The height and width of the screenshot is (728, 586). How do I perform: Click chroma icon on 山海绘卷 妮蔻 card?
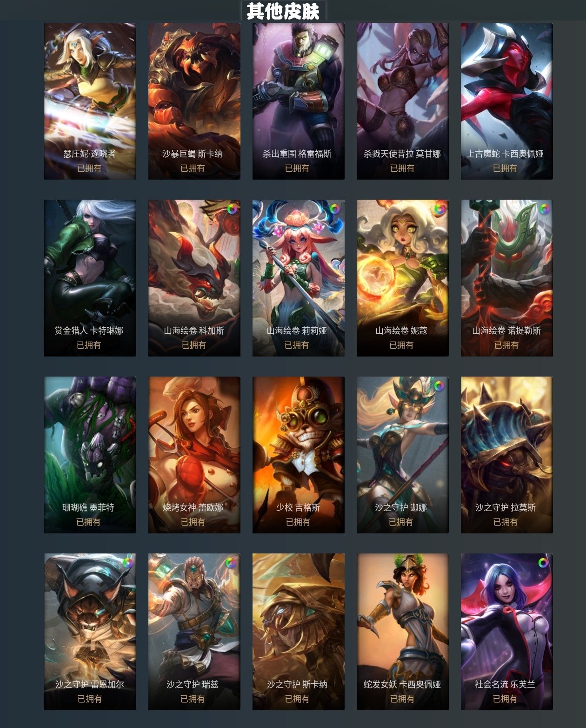(x=439, y=209)
